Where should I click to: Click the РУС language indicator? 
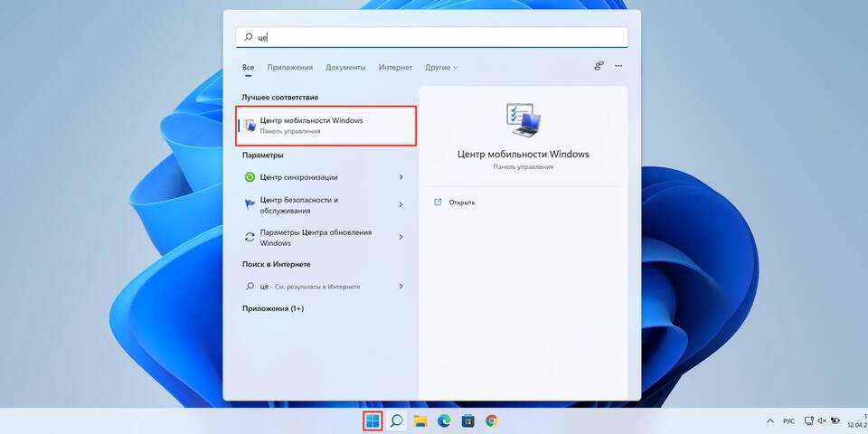coord(789,421)
